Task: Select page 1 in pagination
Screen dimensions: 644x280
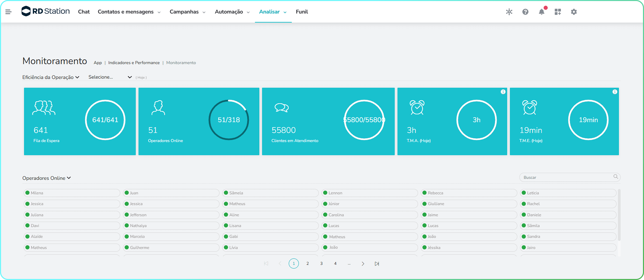Action: pyautogui.click(x=294, y=264)
